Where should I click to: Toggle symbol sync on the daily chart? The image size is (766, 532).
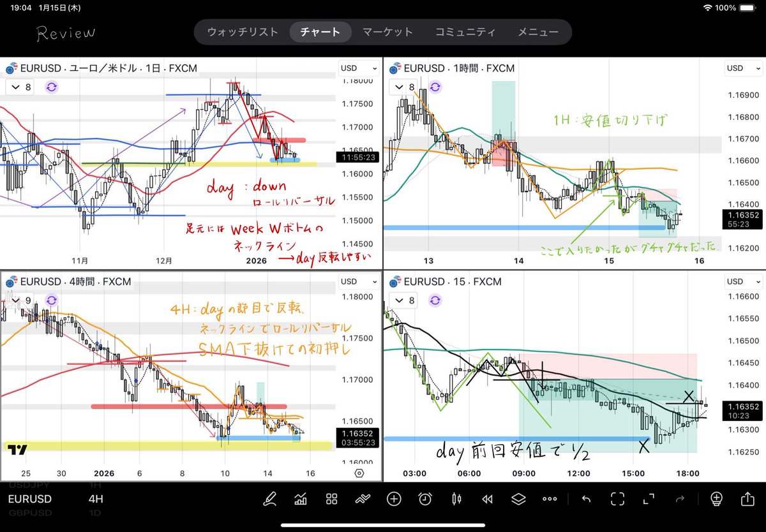tap(50, 87)
